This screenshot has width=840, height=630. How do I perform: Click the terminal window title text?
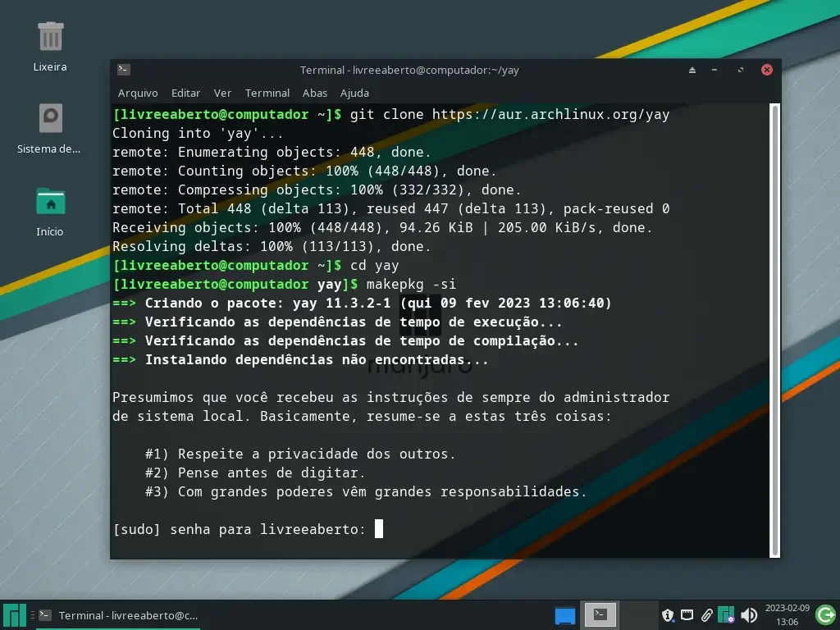coord(409,71)
